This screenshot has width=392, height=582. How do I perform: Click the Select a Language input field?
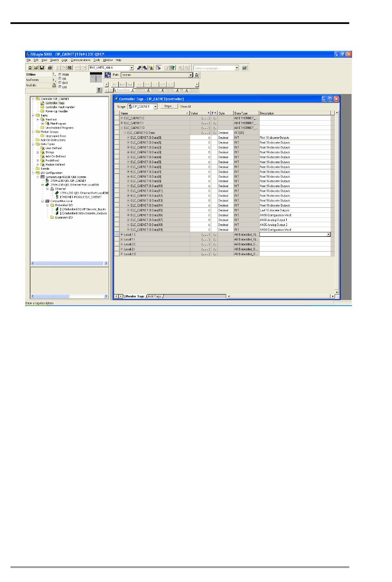(214, 68)
